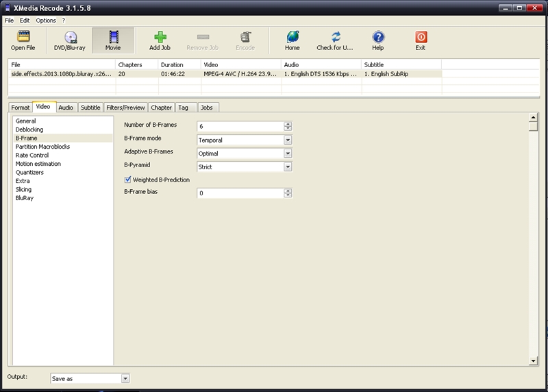
Task: Click the settings panel scroll up arrow
Action: click(x=533, y=117)
